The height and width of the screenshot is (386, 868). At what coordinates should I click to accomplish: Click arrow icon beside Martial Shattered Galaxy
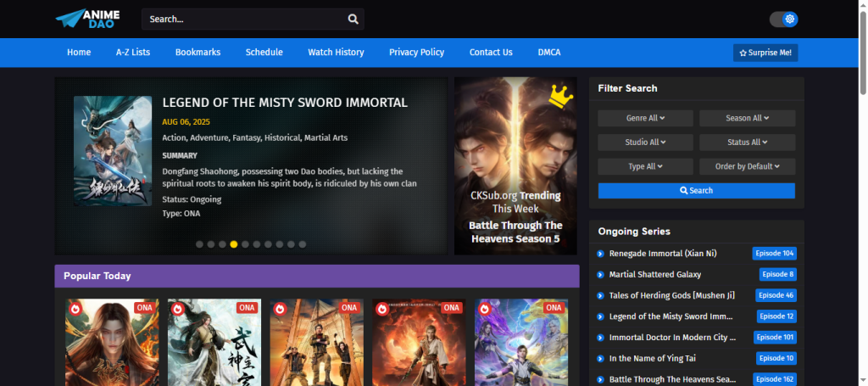pyautogui.click(x=600, y=275)
